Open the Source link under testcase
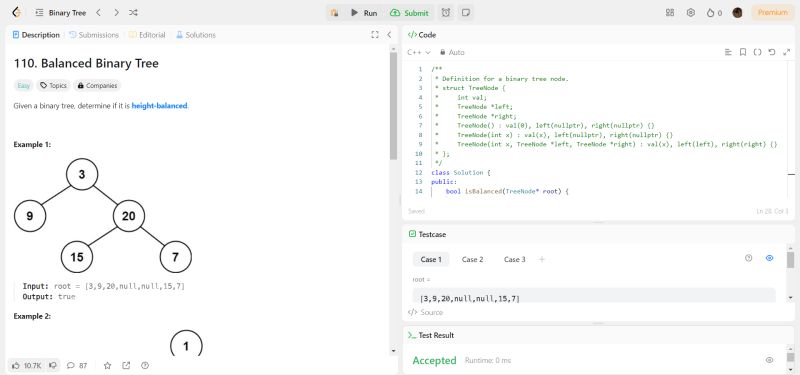This screenshot has width=800, height=375. (426, 312)
